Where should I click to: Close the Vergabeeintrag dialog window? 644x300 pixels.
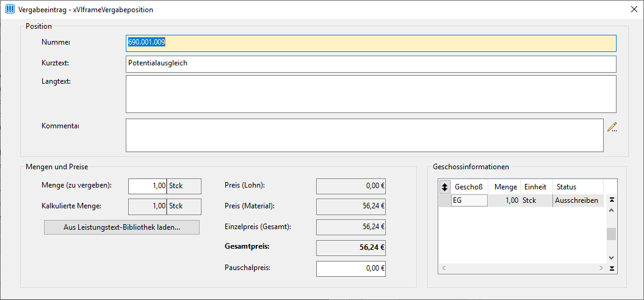(634, 9)
